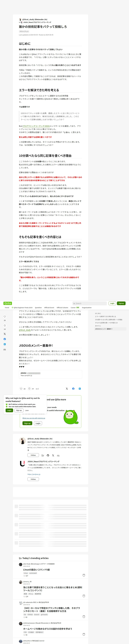The width and height of the screenshot is (129, 644).
Task: Open the Organization tab
Action: 87,308
